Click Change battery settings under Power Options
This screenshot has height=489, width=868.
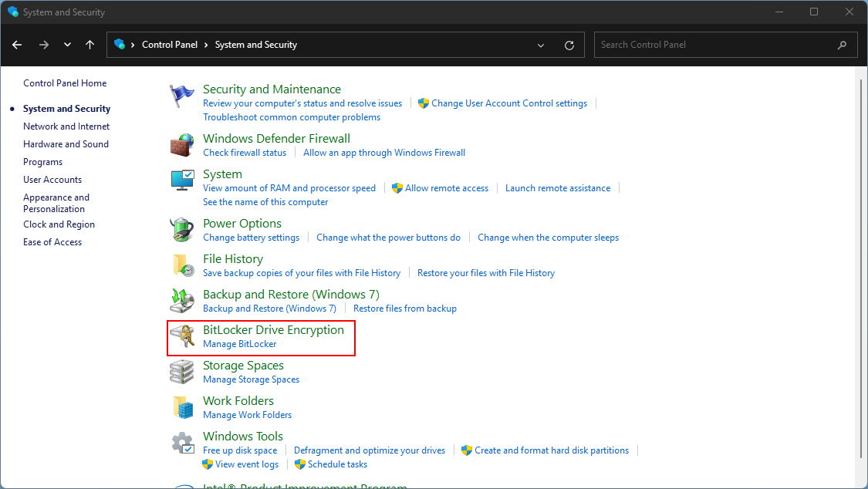tap(252, 238)
